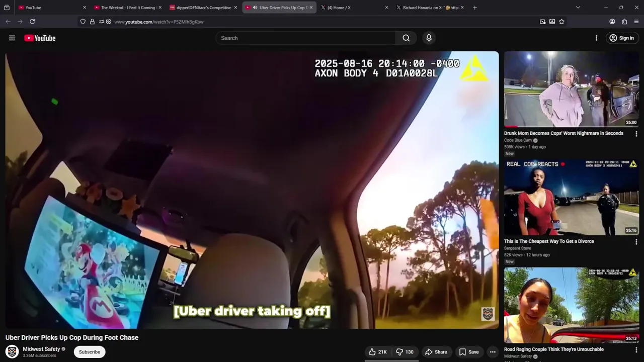Click the video title 'Uber Driver Picks Up Cop During Foot Chase'
644x362 pixels.
72,338
